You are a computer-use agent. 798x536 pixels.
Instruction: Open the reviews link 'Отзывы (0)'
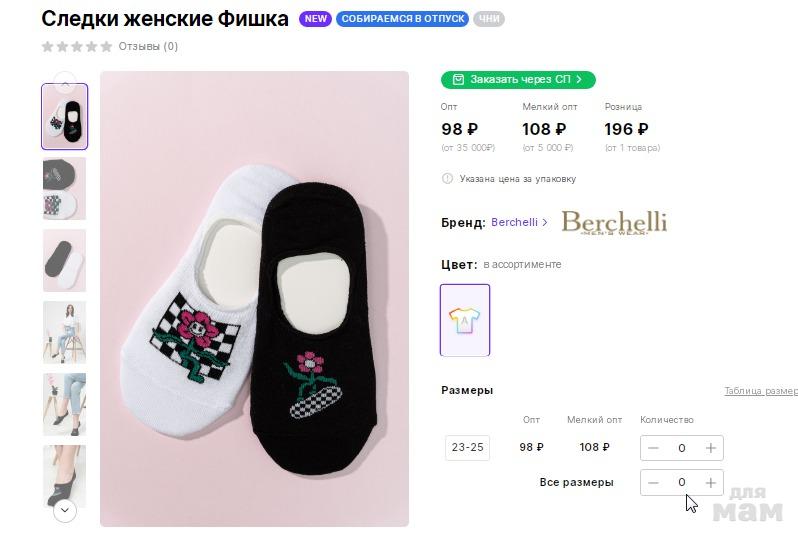pos(148,46)
